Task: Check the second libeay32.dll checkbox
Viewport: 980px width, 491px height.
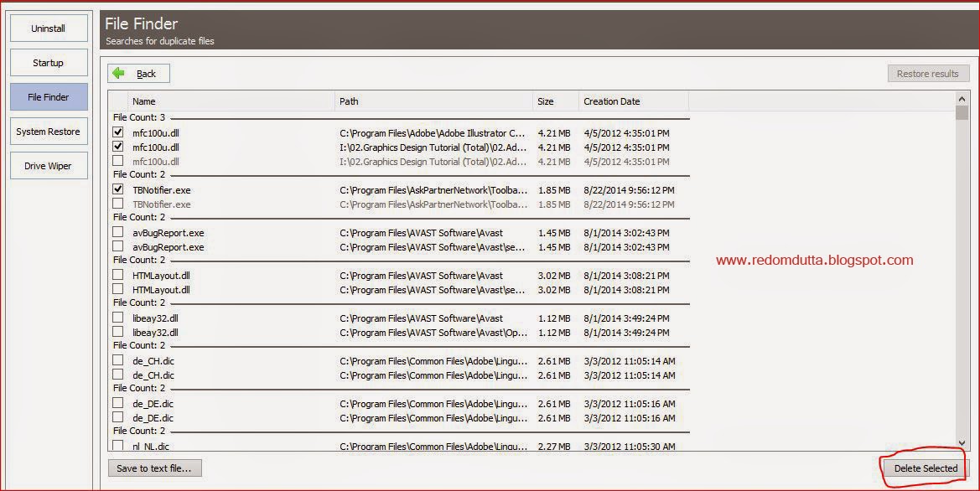Action: [117, 332]
